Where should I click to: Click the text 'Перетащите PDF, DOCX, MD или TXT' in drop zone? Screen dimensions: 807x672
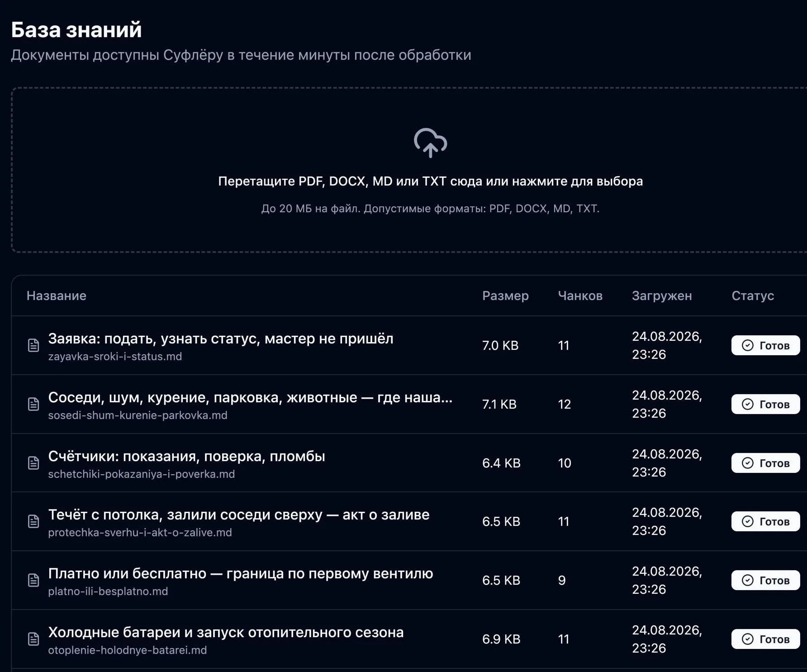[x=332, y=181]
